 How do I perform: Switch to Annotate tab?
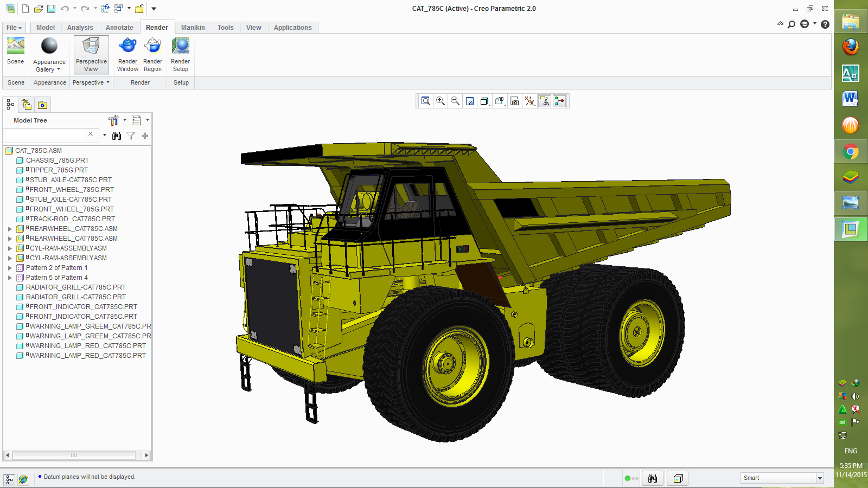tap(119, 28)
